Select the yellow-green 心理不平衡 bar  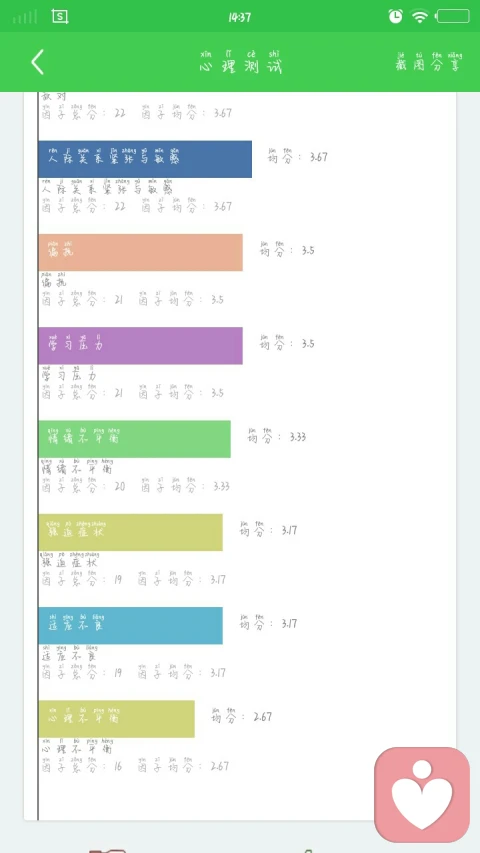click(x=116, y=719)
